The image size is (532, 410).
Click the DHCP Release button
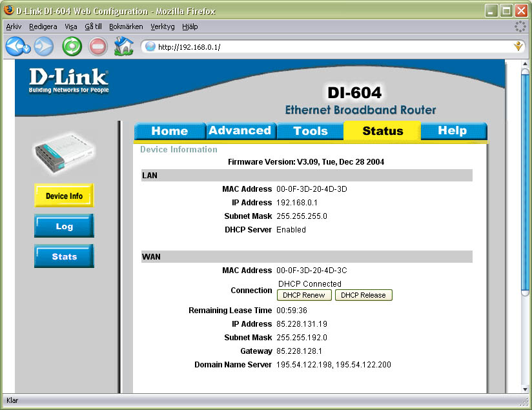click(x=363, y=295)
